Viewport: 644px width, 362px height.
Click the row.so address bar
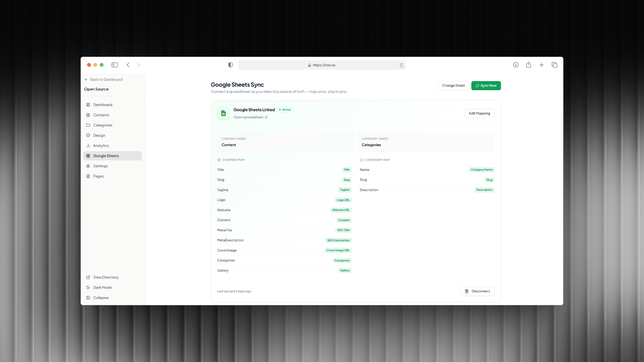[x=322, y=65]
